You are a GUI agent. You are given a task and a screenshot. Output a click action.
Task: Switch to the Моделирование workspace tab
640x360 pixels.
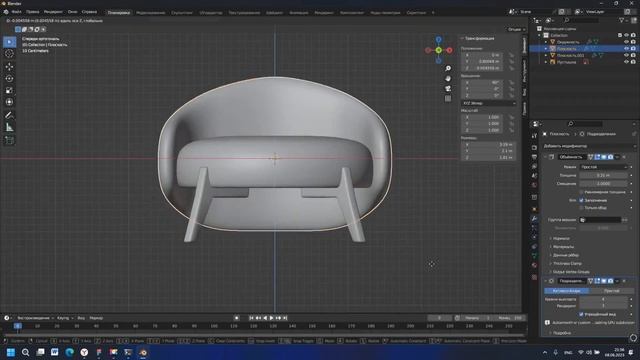151,13
